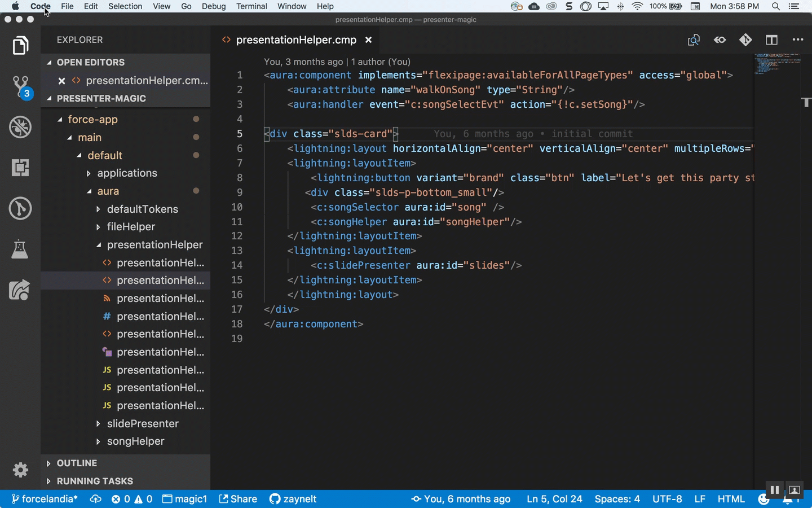Image resolution: width=812 pixels, height=508 pixels.
Task: Open the editor More Actions ellipsis
Action: click(797, 40)
